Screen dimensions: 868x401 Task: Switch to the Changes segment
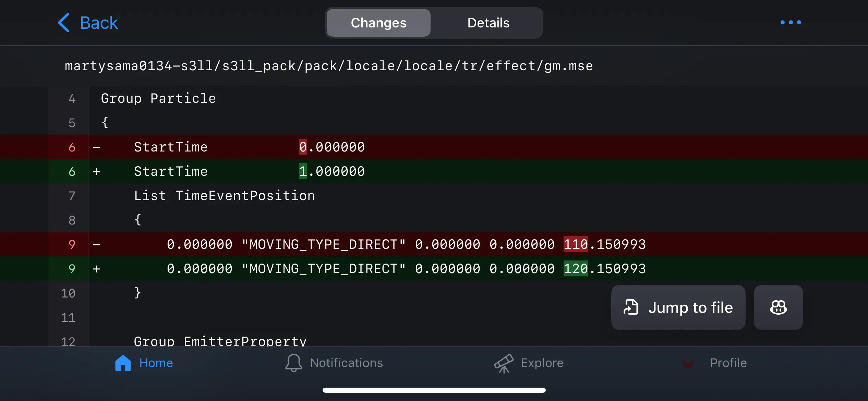pos(378,23)
